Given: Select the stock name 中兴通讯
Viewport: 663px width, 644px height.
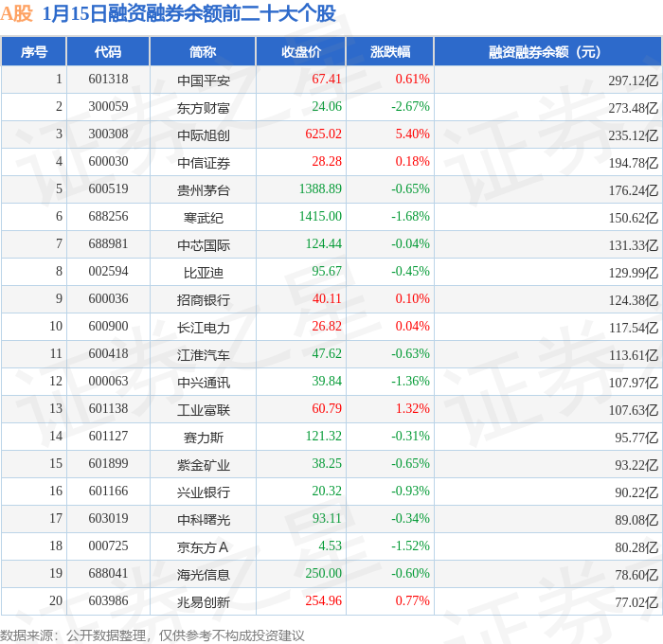Looking at the screenshot, I should click(x=204, y=383).
